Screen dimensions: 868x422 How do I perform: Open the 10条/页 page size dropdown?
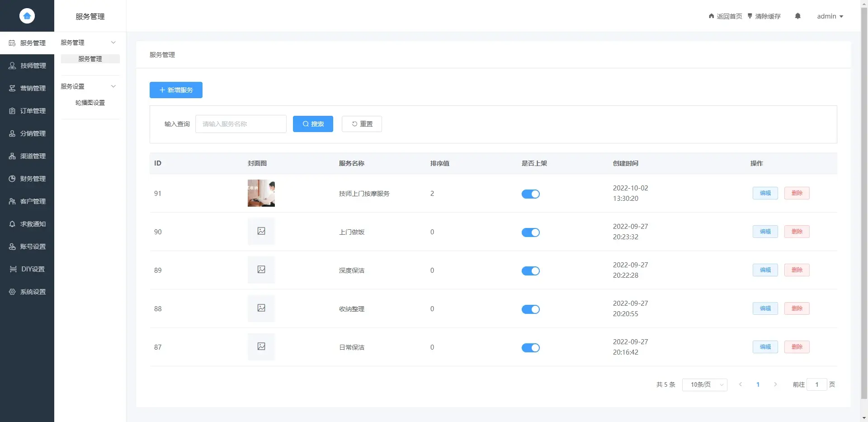coord(705,384)
